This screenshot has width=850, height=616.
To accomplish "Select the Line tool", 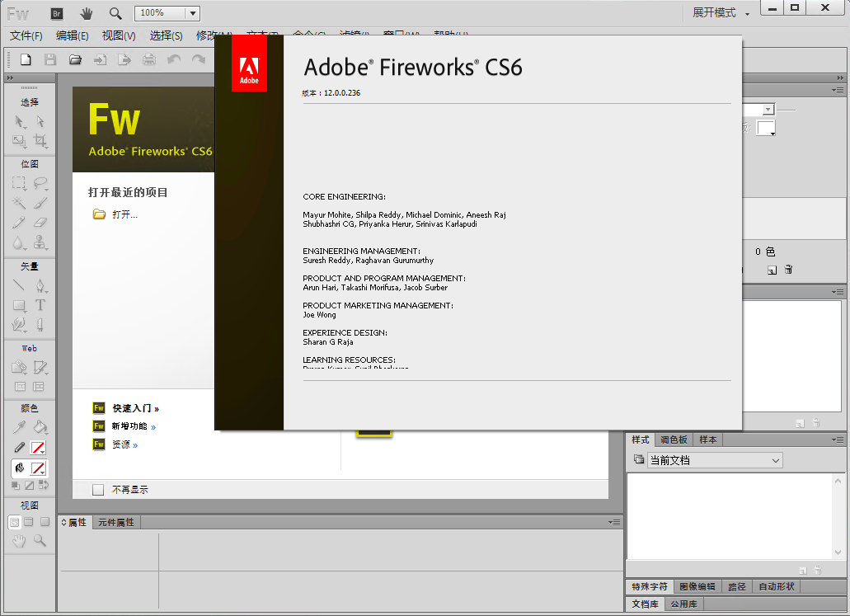I will (x=19, y=285).
